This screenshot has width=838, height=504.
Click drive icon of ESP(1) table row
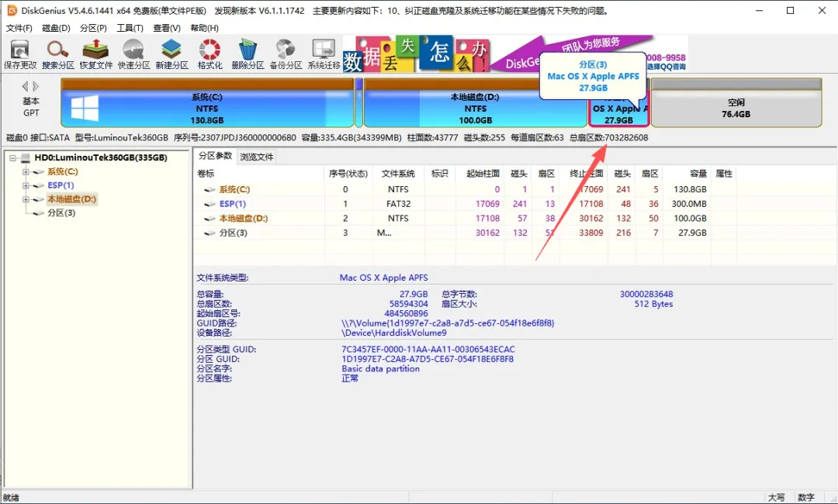pyautogui.click(x=209, y=204)
